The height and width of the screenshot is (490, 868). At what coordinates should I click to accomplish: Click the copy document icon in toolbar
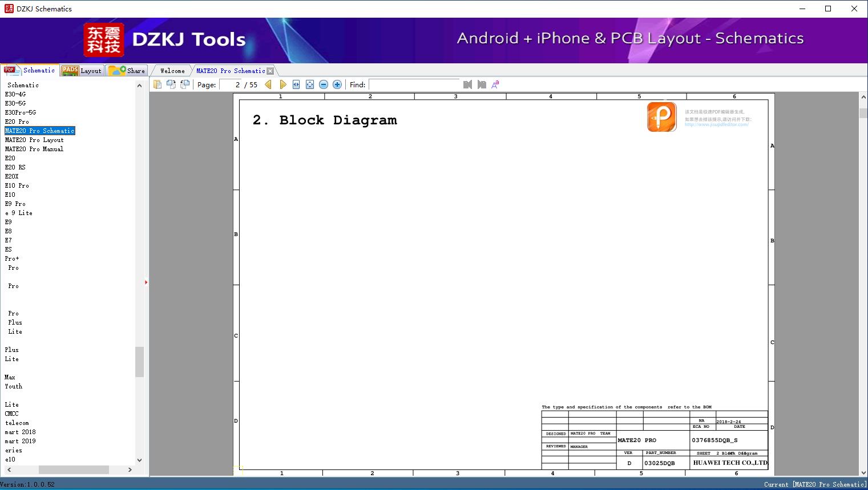(x=158, y=84)
